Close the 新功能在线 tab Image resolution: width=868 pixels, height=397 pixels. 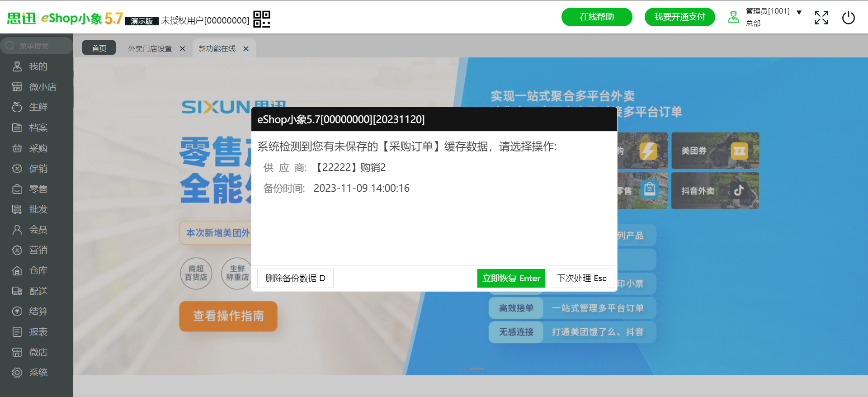[x=246, y=48]
